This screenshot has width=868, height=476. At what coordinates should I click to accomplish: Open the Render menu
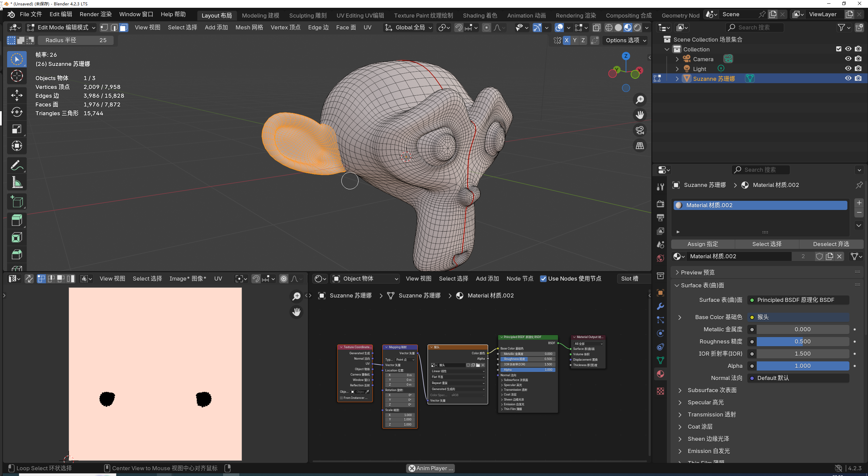tap(96, 14)
